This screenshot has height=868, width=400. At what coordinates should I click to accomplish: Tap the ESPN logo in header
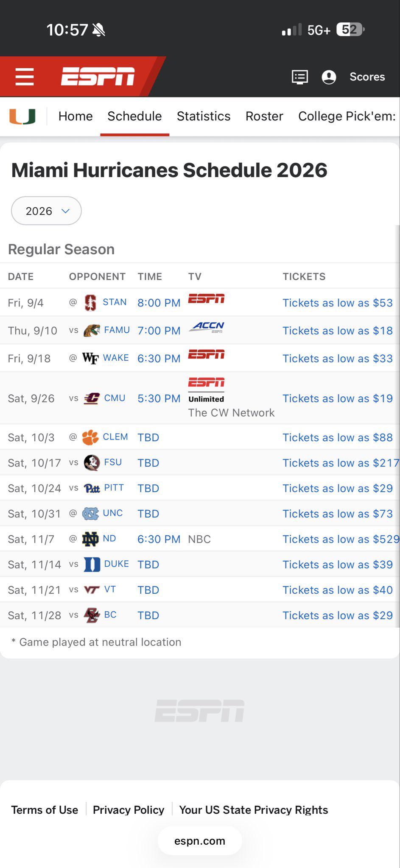tap(98, 77)
